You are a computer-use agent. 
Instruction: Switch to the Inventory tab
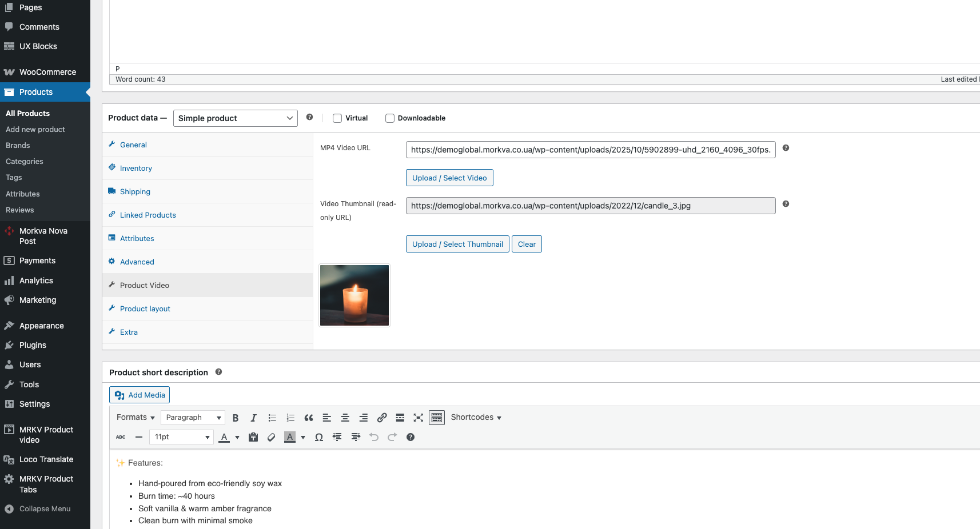pos(136,169)
